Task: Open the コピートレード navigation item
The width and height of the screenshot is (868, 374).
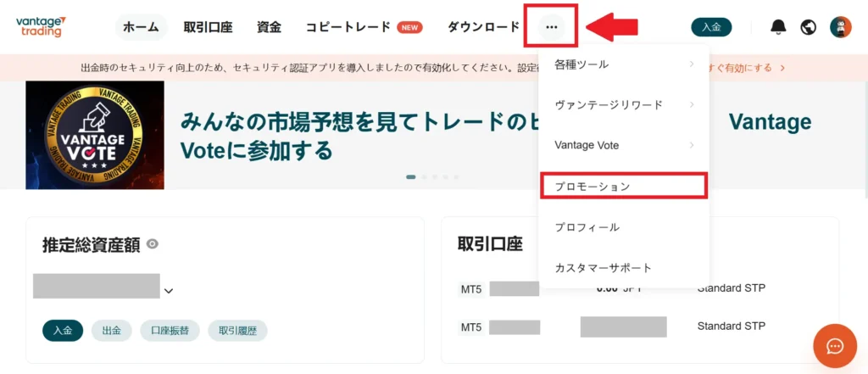Action: click(x=348, y=26)
